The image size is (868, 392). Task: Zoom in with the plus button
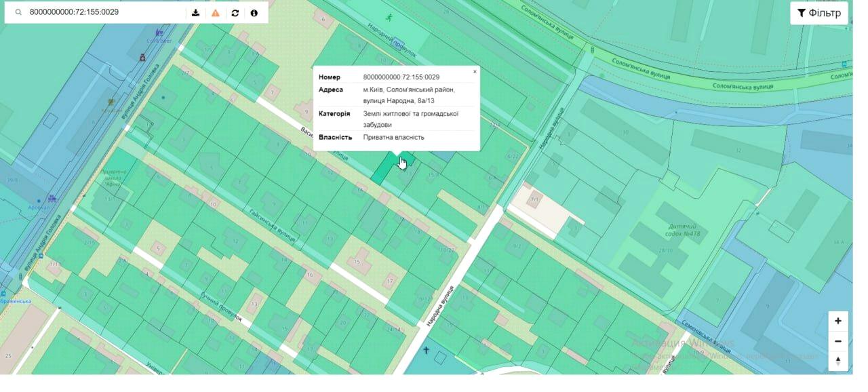click(838, 321)
